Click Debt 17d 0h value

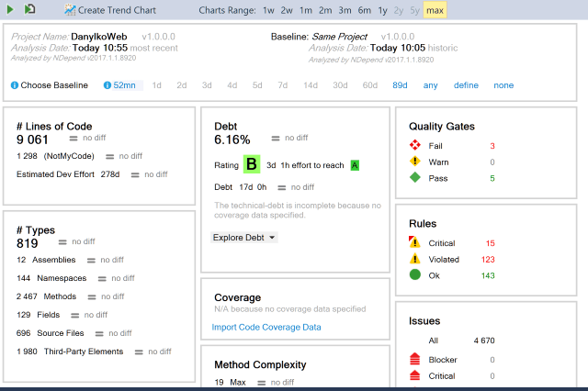[x=241, y=187]
